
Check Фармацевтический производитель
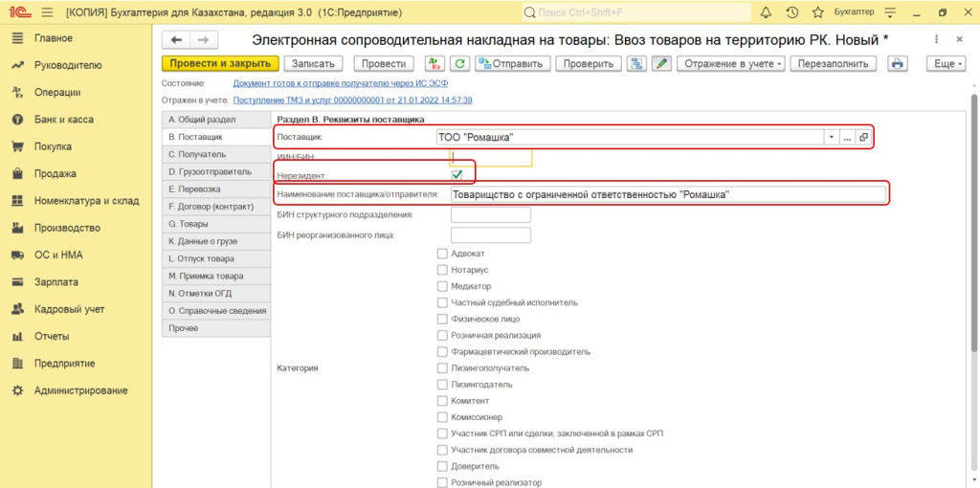click(442, 352)
